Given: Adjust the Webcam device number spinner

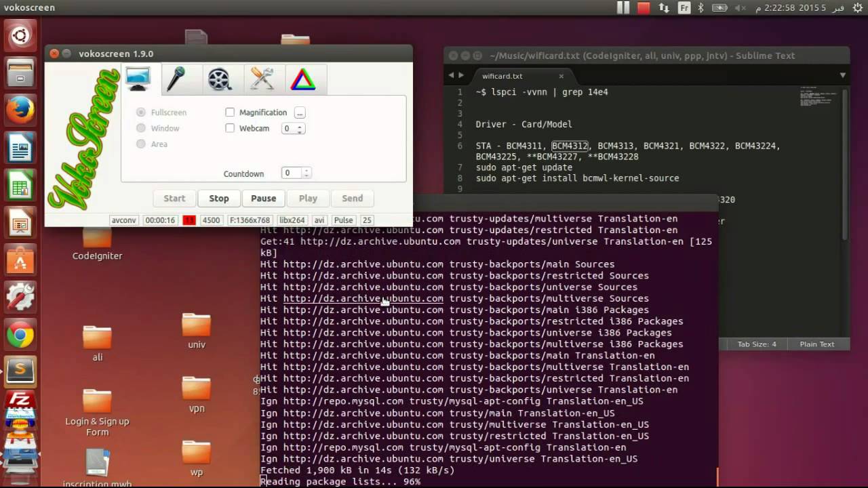Looking at the screenshot, I should (293, 128).
